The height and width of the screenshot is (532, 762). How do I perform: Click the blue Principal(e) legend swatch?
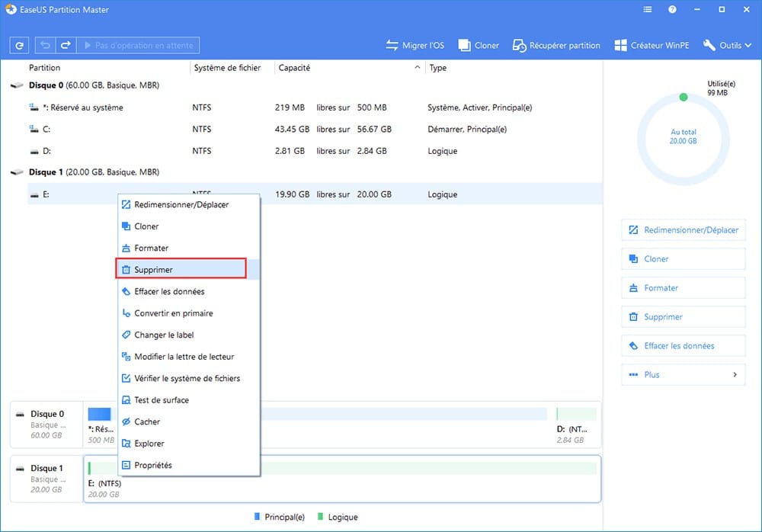click(x=257, y=517)
